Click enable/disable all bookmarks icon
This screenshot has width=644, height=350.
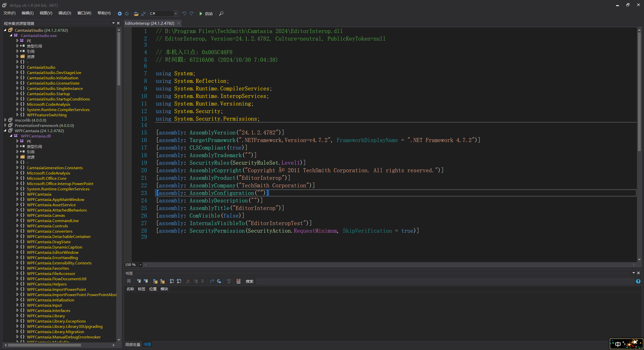(x=203, y=281)
